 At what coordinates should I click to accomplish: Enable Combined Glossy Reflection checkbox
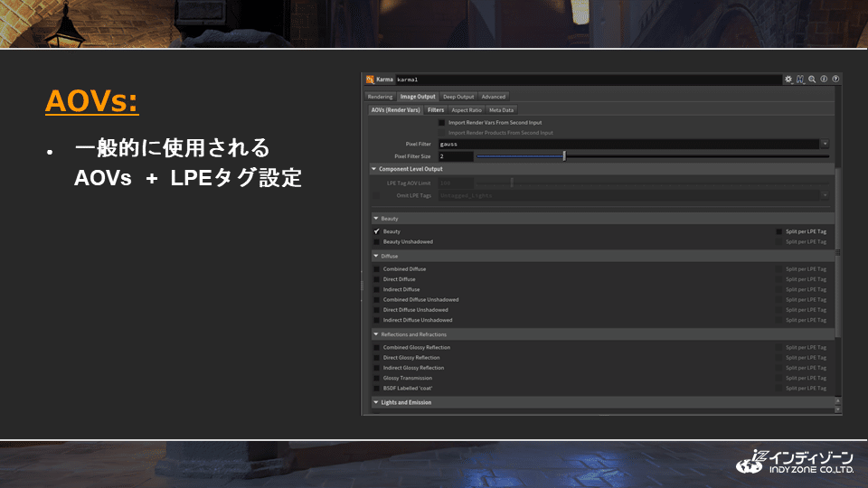(377, 347)
